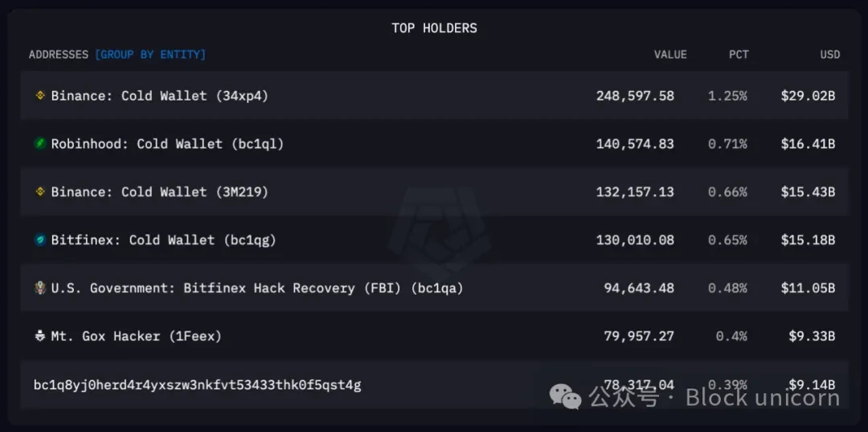The height and width of the screenshot is (432, 868).
Task: Click the green Robinhood feather icon
Action: point(40,144)
